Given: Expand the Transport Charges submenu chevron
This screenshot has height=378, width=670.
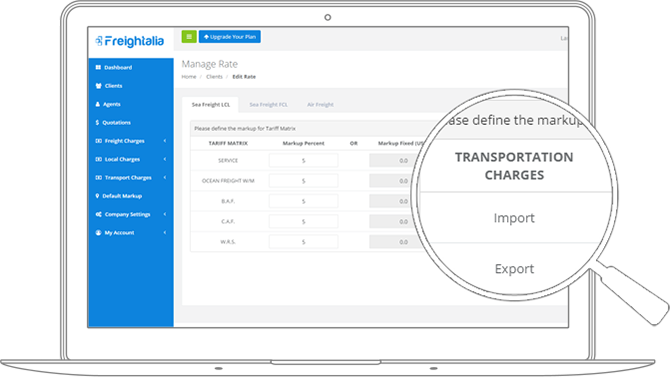Looking at the screenshot, I should point(165,178).
